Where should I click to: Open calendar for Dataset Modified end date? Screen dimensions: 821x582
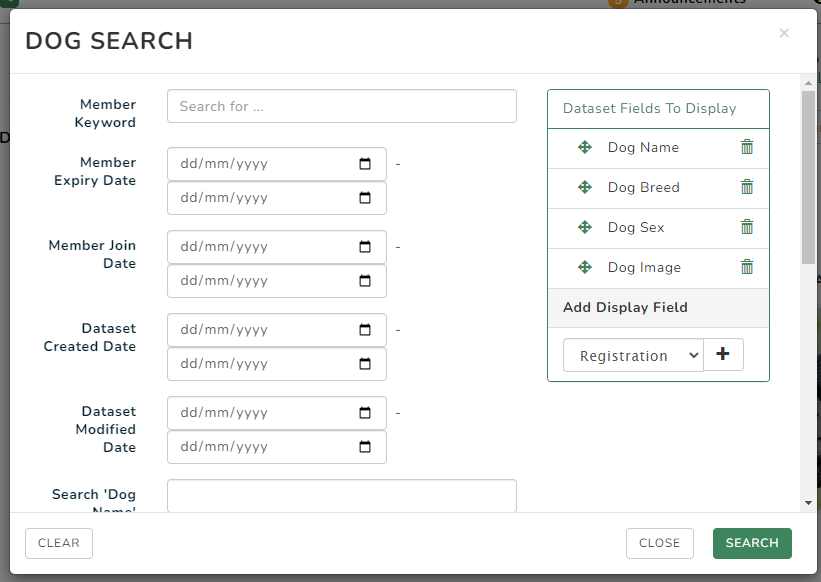(x=365, y=446)
